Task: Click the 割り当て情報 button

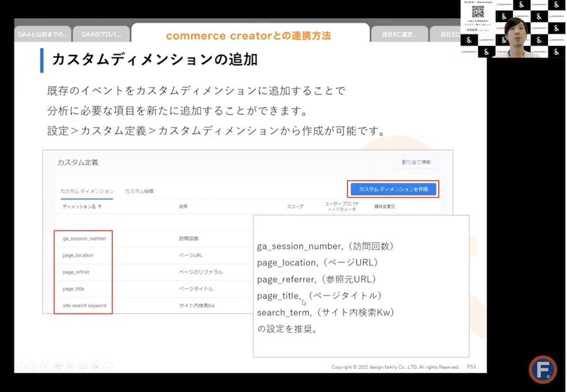Action: point(416,163)
